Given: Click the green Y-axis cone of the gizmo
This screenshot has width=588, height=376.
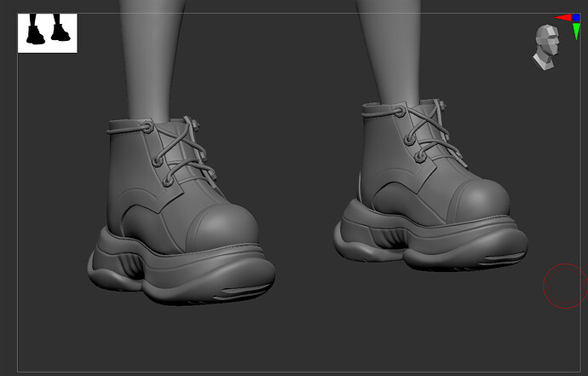Looking at the screenshot, I should coord(576,32).
